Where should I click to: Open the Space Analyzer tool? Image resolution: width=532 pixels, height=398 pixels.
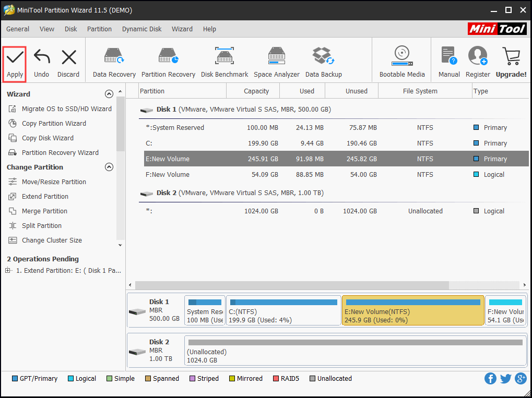point(277,63)
